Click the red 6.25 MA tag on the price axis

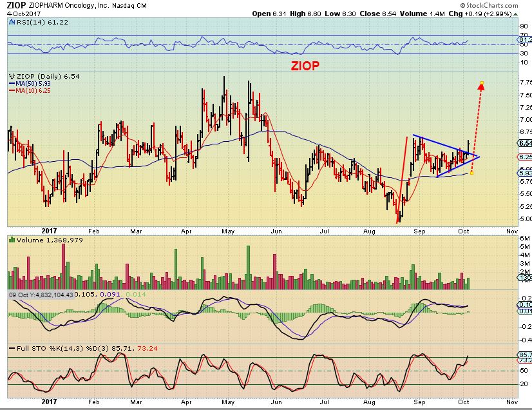(x=525, y=157)
